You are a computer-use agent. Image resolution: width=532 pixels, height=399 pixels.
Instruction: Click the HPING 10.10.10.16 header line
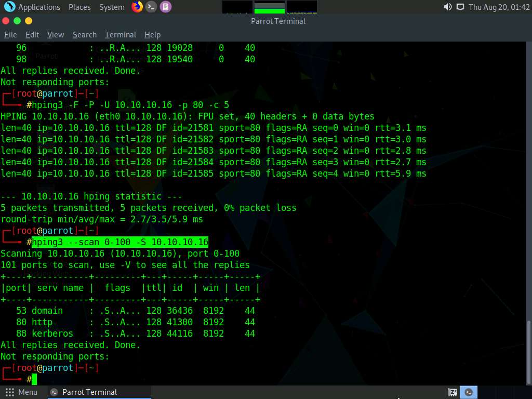[x=187, y=117]
